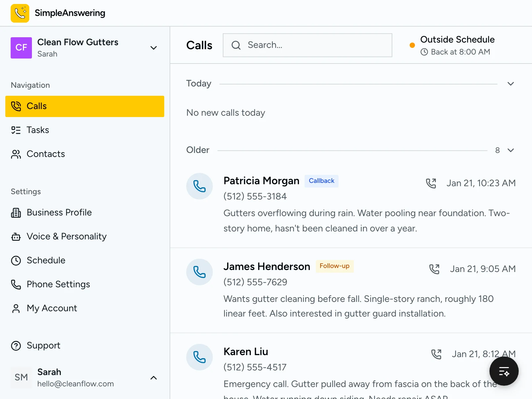This screenshot has width=532, height=399.
Task: Open the Tasks section from the sidebar
Action: coord(38,130)
